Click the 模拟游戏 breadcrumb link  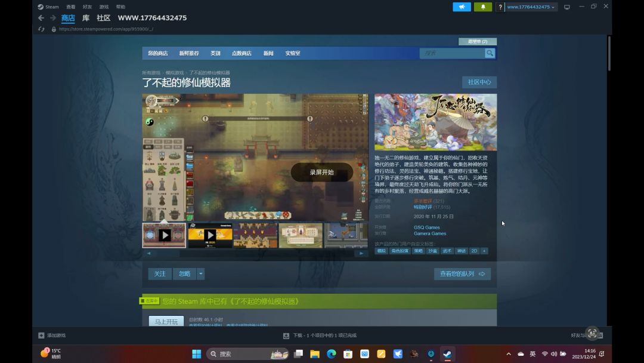[175, 73]
